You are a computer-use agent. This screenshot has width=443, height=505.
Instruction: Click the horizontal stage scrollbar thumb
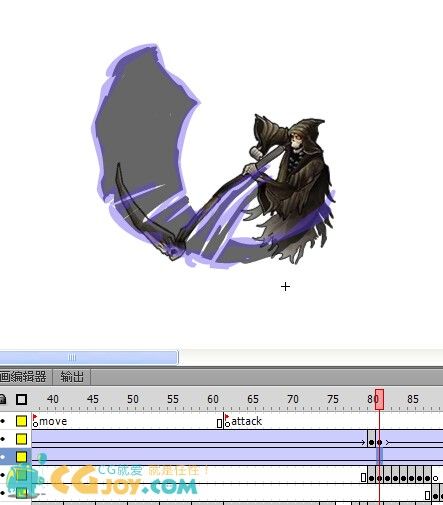(89, 357)
